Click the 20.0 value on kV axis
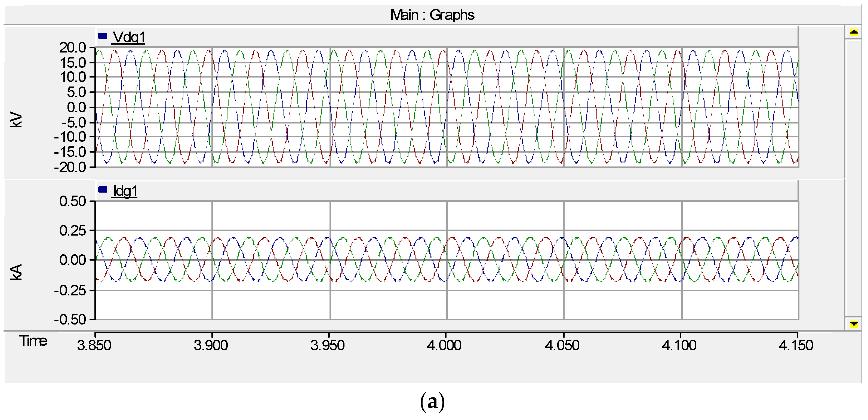This screenshot has width=868, height=420. [x=73, y=48]
